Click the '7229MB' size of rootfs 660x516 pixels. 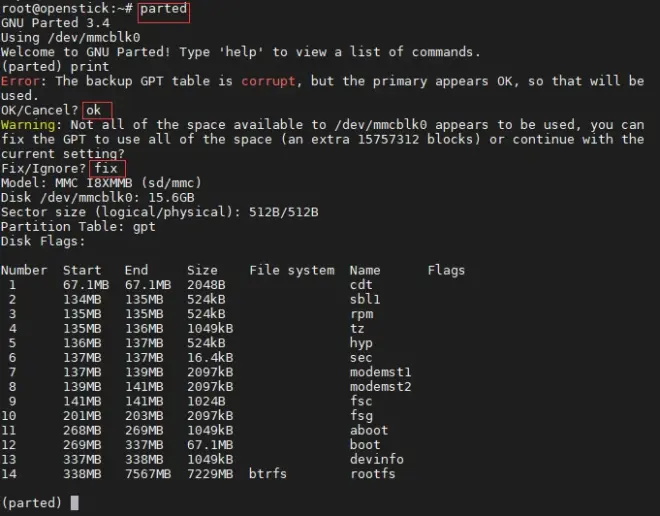(210, 474)
